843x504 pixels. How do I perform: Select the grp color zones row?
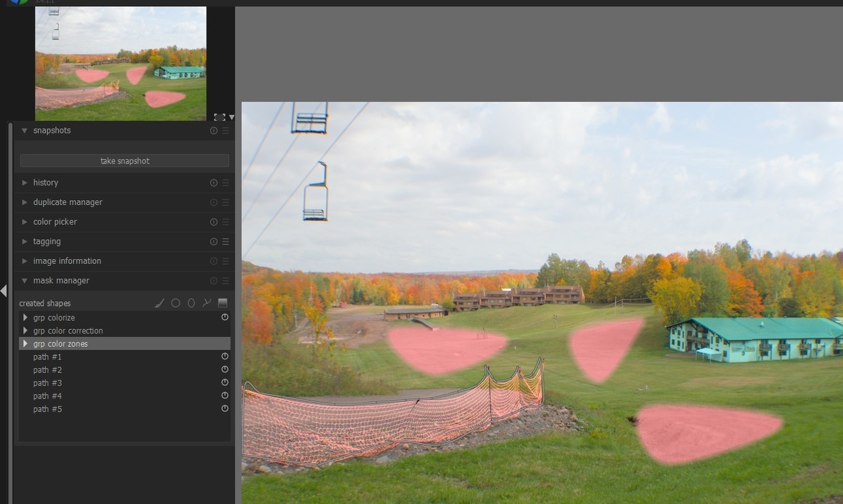124,344
